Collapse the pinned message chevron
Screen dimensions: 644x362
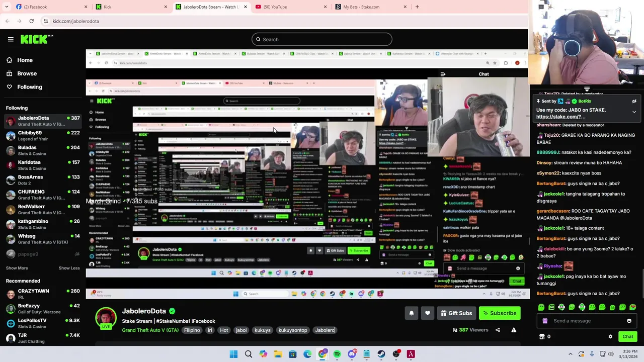point(634,112)
